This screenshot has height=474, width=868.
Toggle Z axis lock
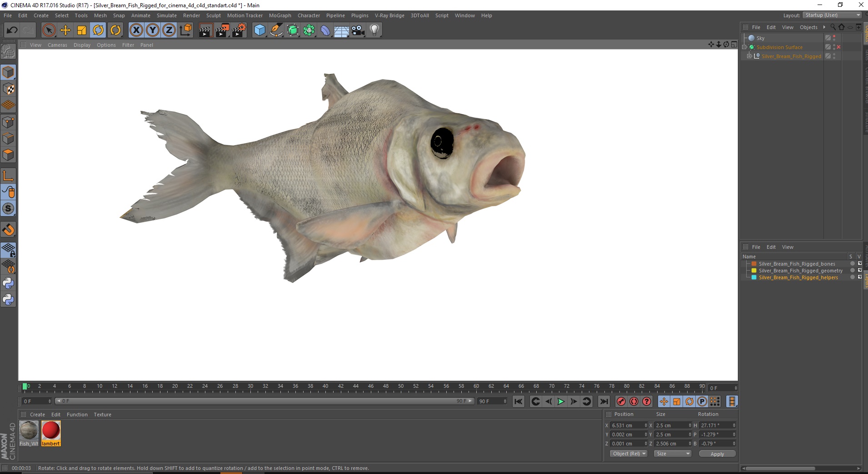point(169,30)
